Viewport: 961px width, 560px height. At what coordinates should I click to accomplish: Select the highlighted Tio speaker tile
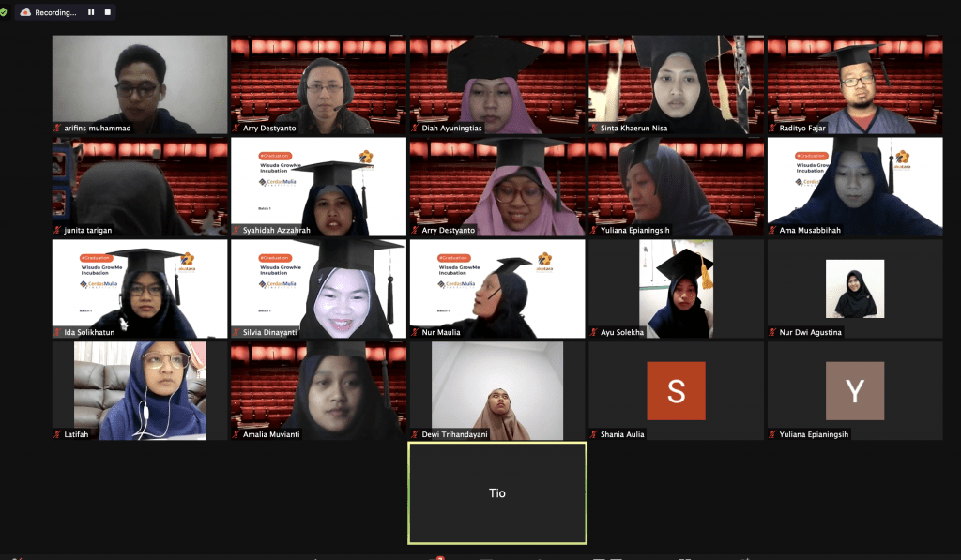pyautogui.click(x=497, y=493)
